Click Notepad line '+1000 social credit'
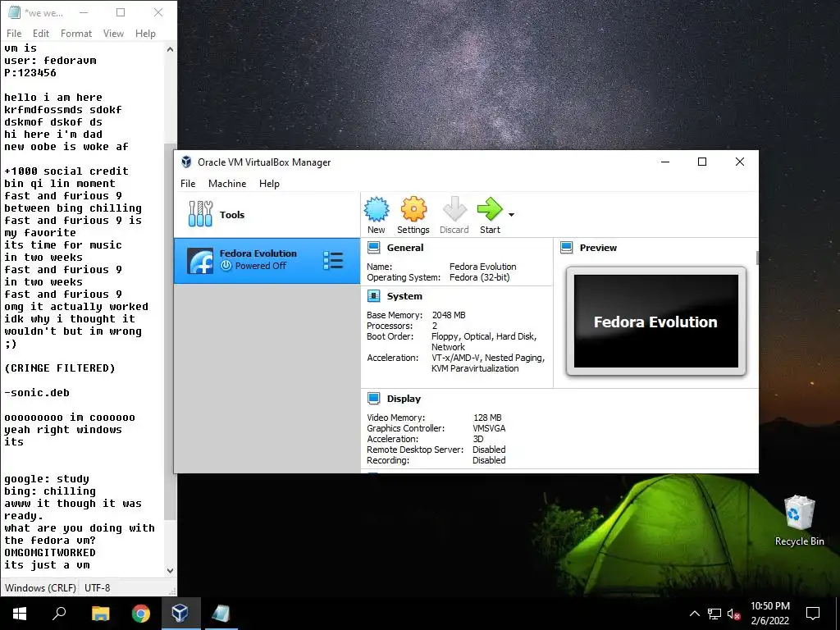 [66, 171]
